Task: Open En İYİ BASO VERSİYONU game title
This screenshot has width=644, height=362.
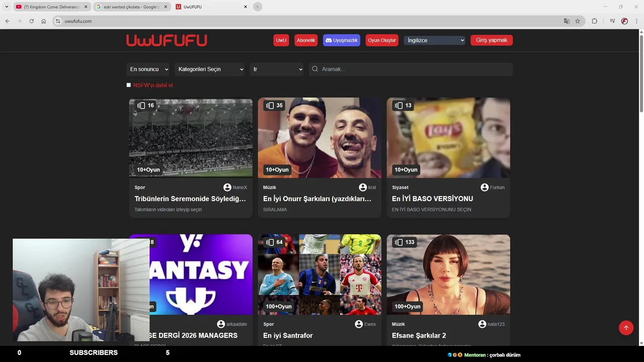Action: (433, 199)
